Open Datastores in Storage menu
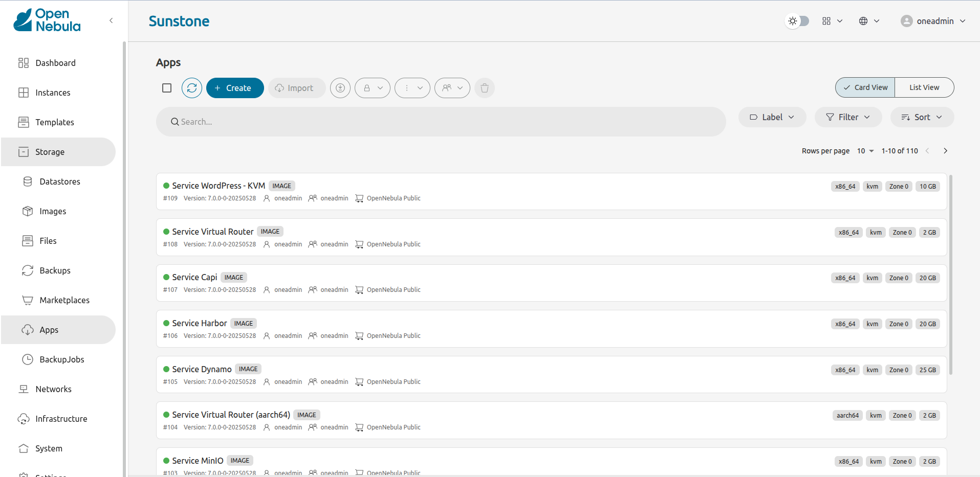Image resolution: width=980 pixels, height=477 pixels. coord(59,181)
